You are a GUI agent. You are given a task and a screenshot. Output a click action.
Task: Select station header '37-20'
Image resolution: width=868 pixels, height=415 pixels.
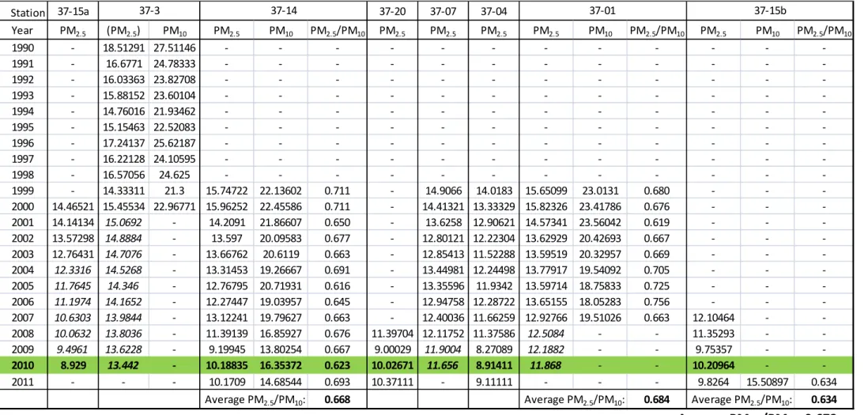[x=392, y=11]
